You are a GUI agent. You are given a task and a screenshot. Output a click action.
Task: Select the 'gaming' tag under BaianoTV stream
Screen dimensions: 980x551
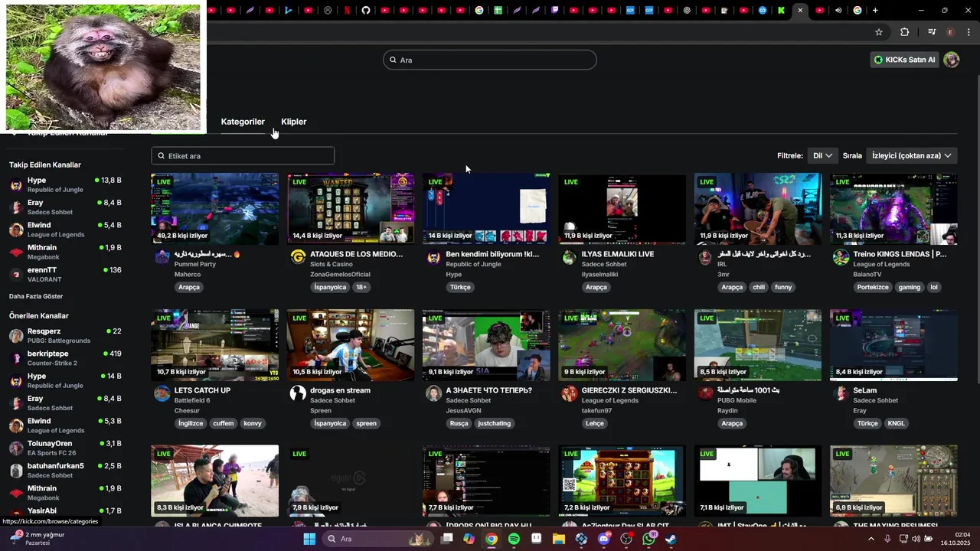(x=910, y=287)
